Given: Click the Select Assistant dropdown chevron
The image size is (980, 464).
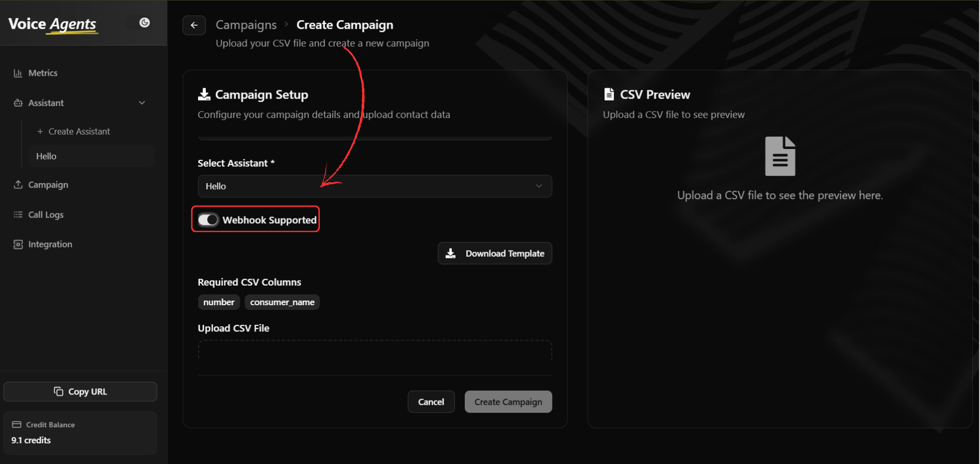Looking at the screenshot, I should tap(539, 186).
